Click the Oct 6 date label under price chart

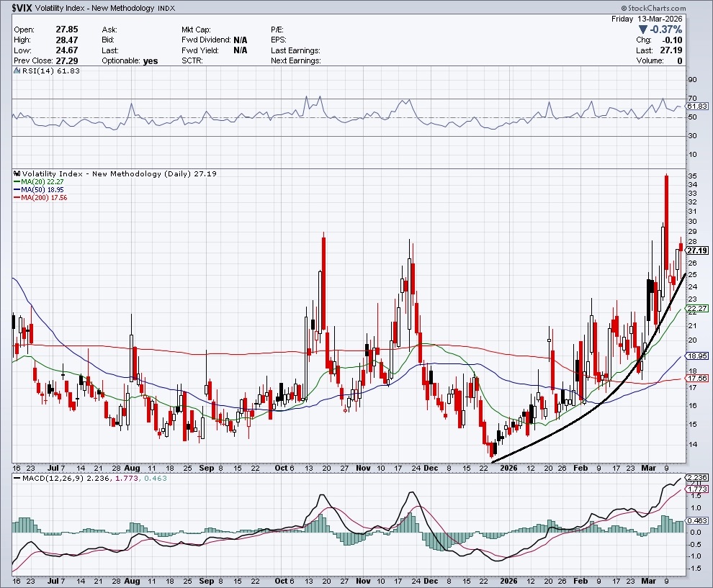tap(284, 467)
